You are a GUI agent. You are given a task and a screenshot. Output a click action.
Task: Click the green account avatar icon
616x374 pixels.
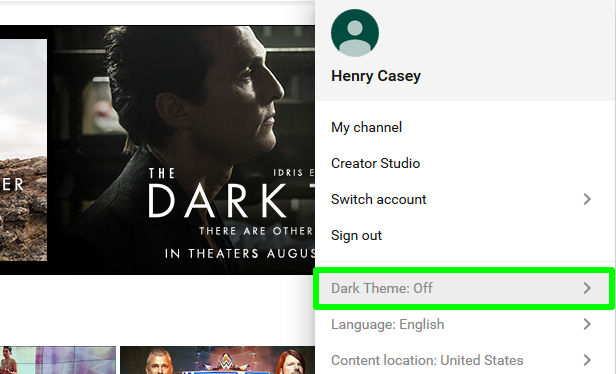point(355,33)
